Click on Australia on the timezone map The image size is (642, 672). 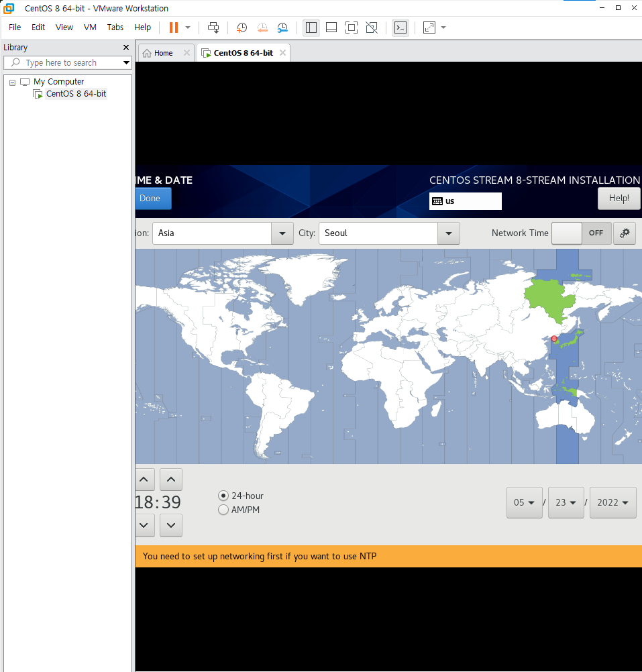[x=565, y=417]
